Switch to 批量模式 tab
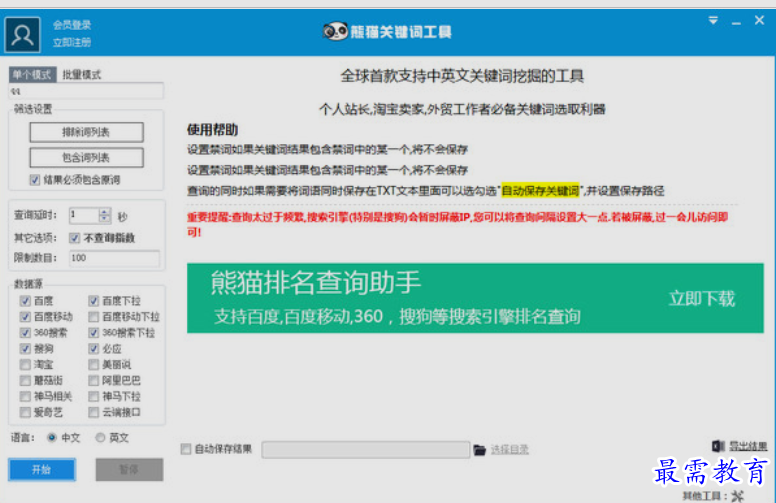Viewport: 776px width, 503px height. [x=82, y=75]
